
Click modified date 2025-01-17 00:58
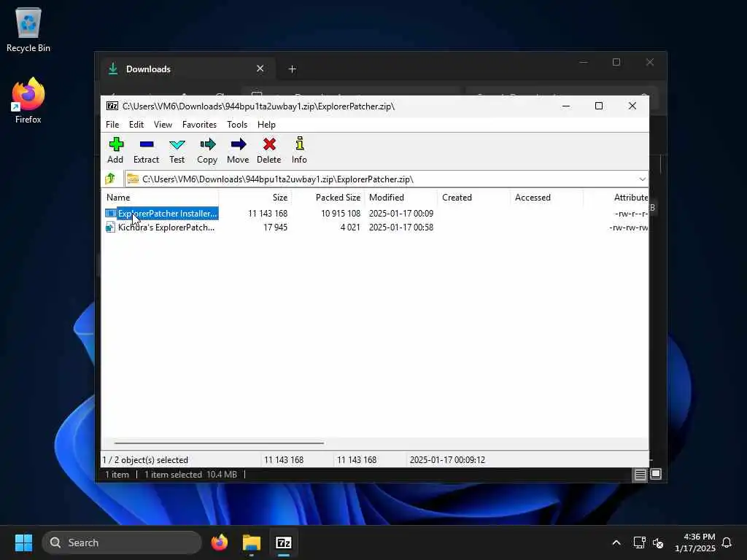[x=401, y=227]
